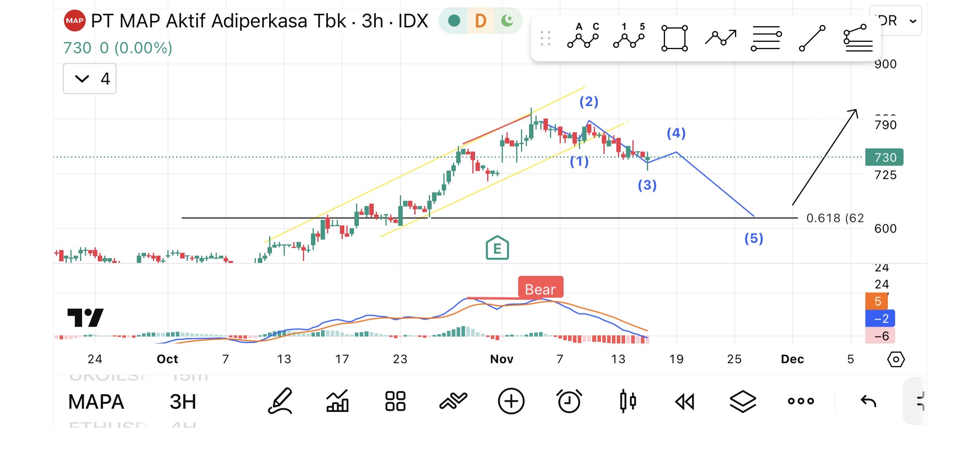Click the bar replay rewind icon

click(x=685, y=401)
